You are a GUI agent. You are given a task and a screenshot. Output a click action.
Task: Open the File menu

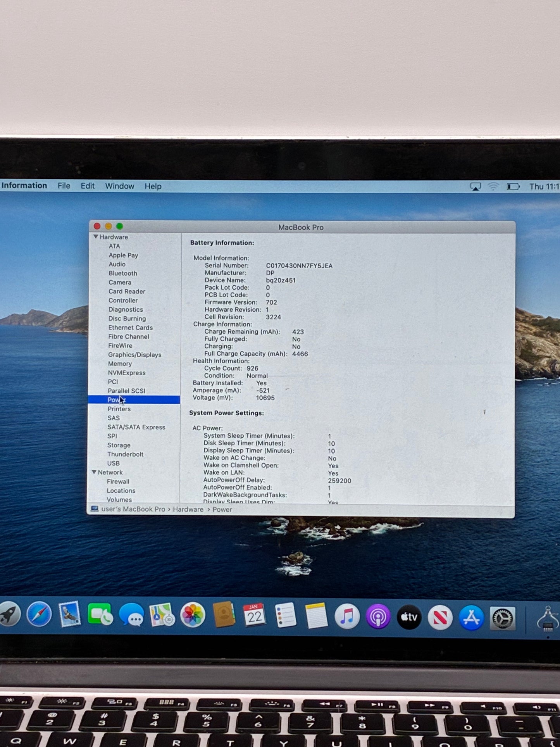coord(64,186)
